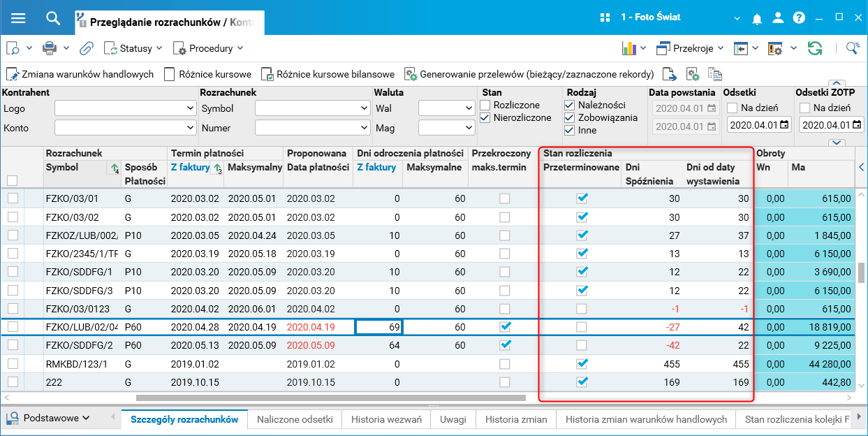
Task: Click the copy documents icon
Action: (714, 74)
